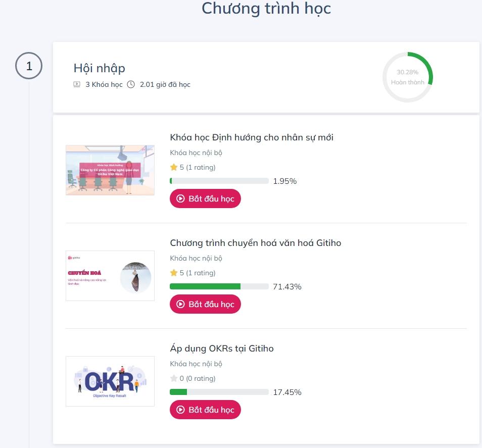Click the gray star icon on Áp dụng OKRs course

174,378
